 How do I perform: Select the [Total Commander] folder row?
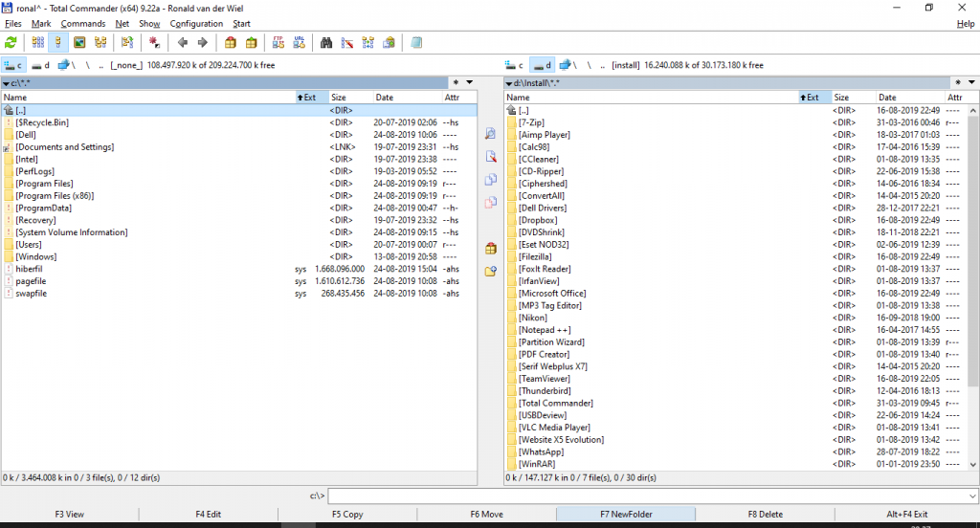click(x=738, y=403)
